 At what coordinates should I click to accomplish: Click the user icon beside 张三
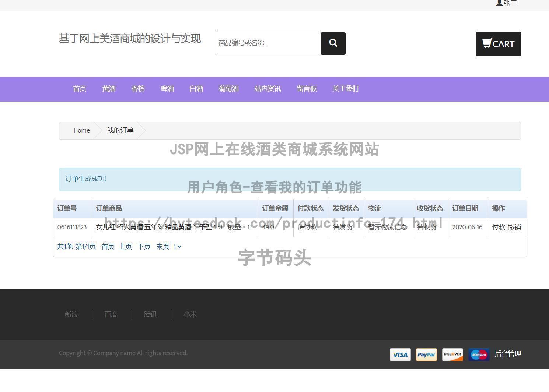[x=499, y=3]
